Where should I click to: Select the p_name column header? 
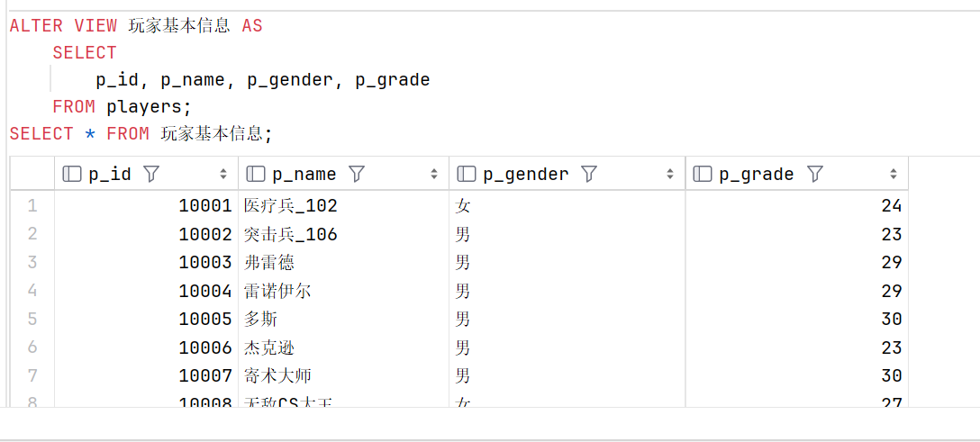tap(344, 174)
